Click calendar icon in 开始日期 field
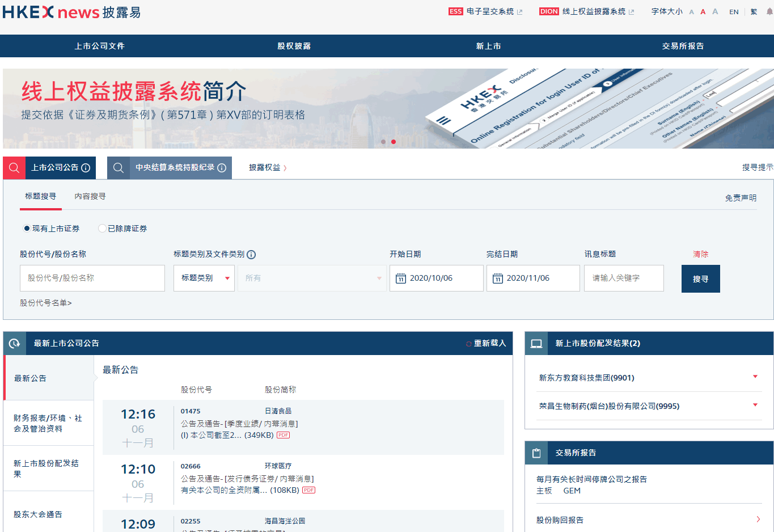The image size is (774, 532). click(x=400, y=278)
